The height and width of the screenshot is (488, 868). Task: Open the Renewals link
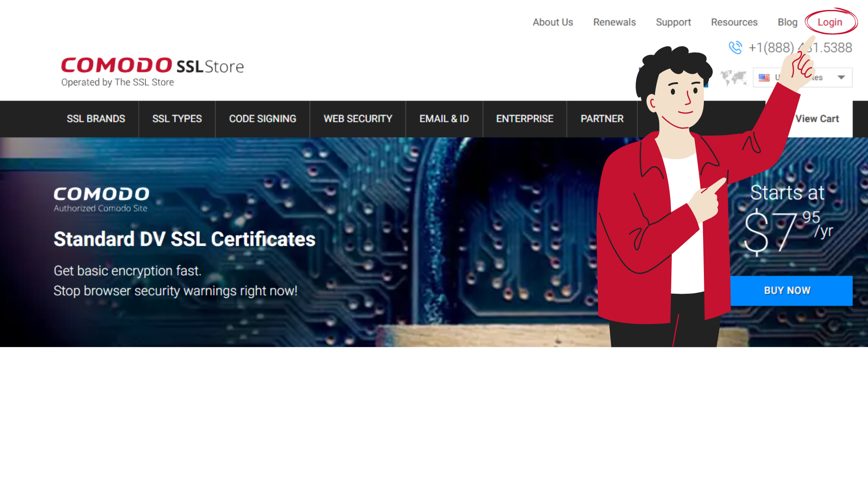coord(614,22)
